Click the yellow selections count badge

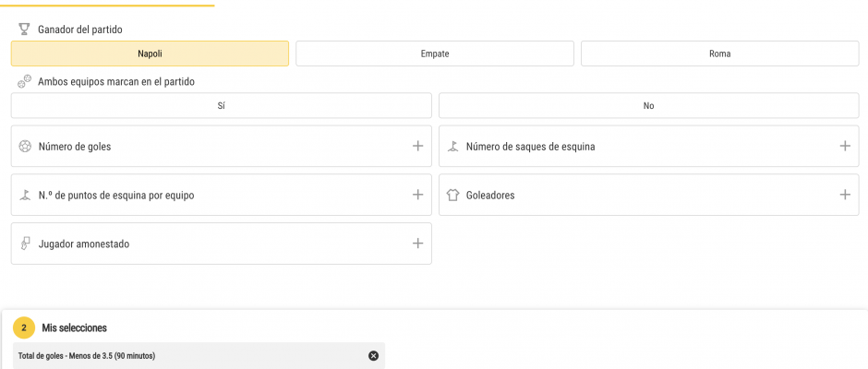click(24, 328)
